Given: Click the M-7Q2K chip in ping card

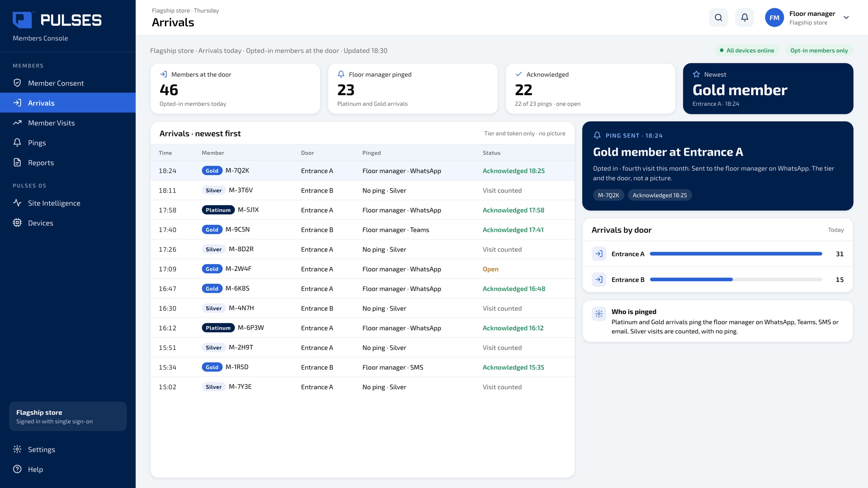Looking at the screenshot, I should pos(608,195).
